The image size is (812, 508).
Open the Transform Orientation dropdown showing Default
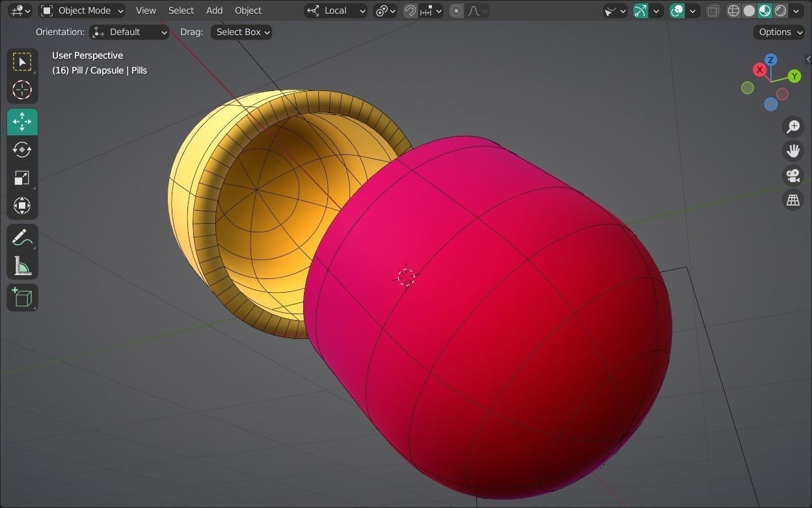(x=129, y=32)
